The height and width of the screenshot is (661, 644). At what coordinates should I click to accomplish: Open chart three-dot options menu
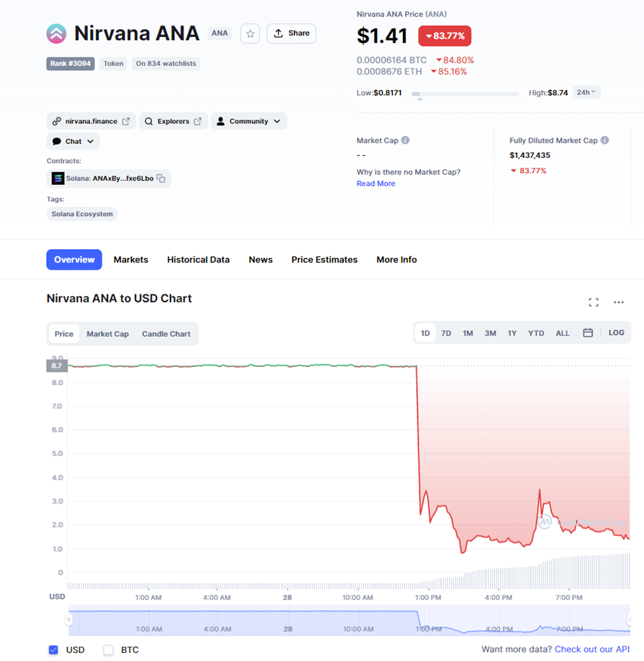pyautogui.click(x=618, y=302)
